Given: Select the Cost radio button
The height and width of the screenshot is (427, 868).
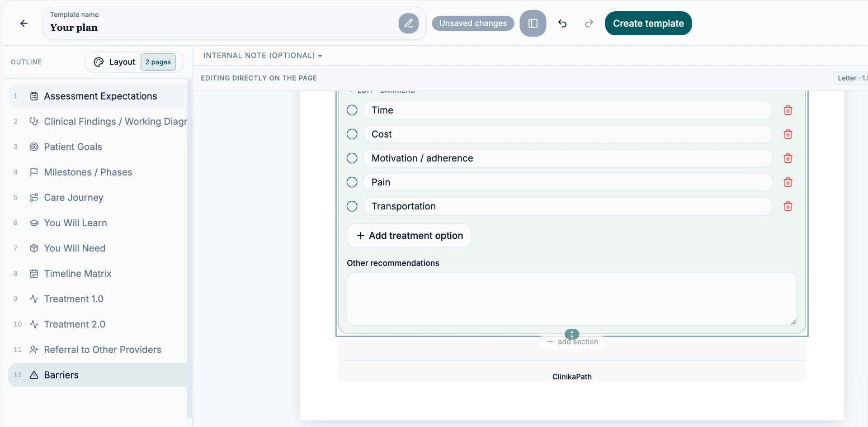Looking at the screenshot, I should point(352,134).
